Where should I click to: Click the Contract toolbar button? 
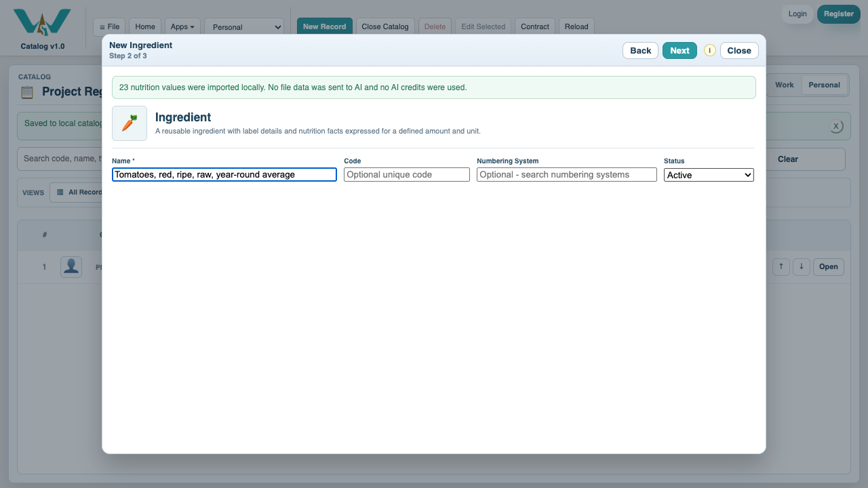535,27
